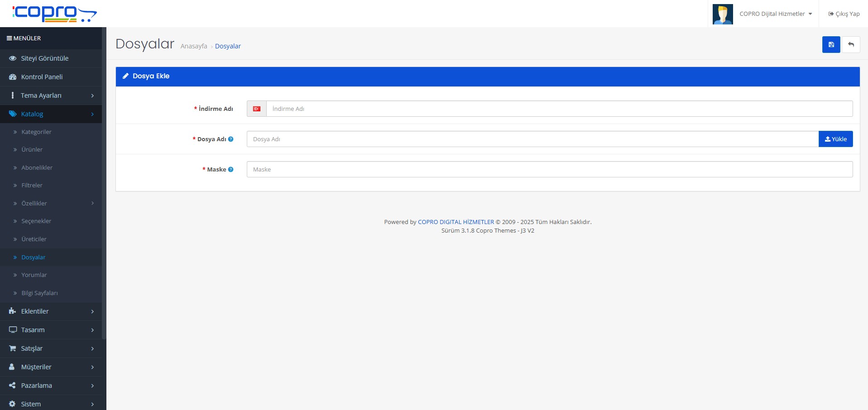Open Siteyi Görüntüle from sidebar
Viewport: 868px width, 410px height.
[x=44, y=58]
